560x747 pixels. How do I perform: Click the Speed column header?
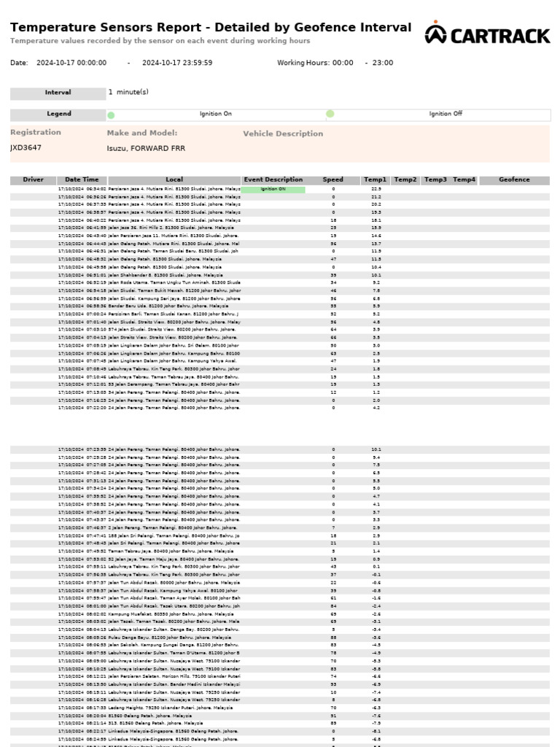(332, 180)
